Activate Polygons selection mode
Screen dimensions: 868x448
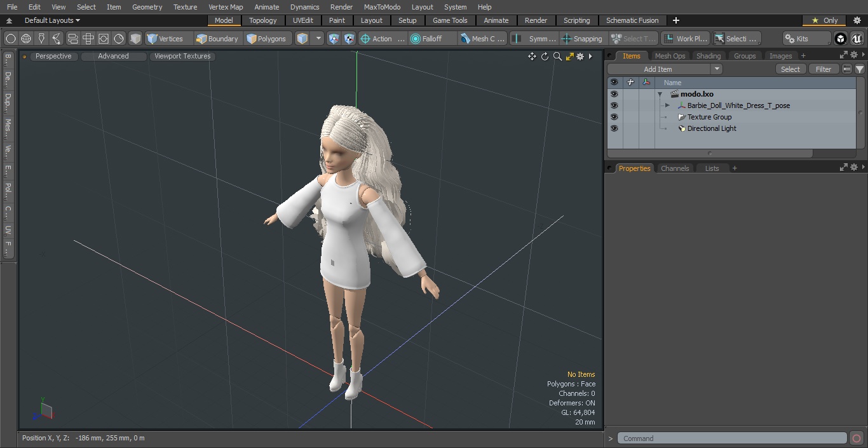pos(267,39)
